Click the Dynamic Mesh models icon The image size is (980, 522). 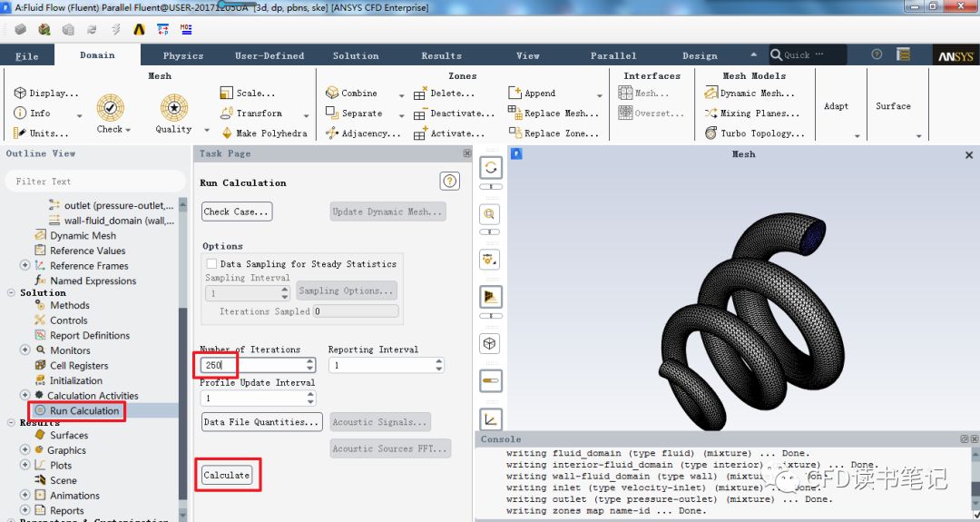point(712,93)
